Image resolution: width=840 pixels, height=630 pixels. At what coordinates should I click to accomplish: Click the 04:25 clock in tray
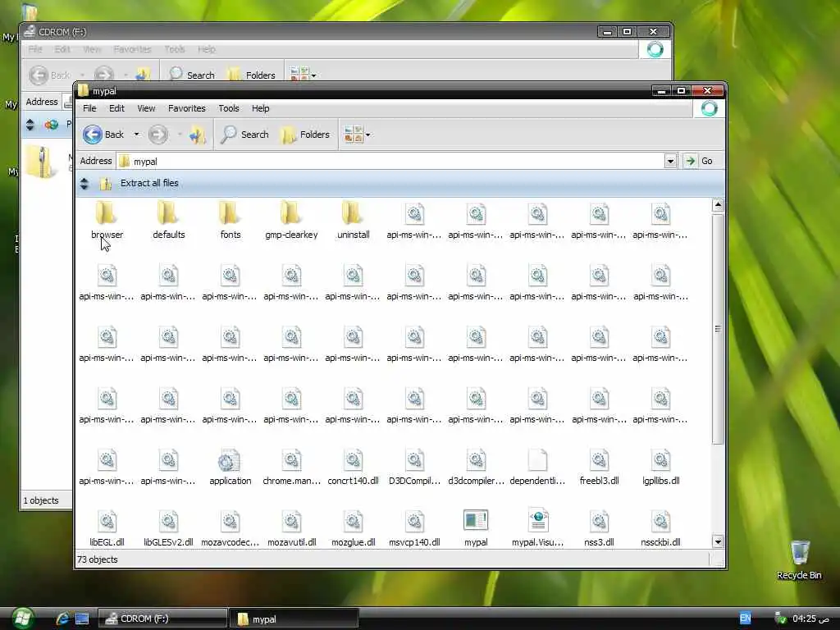[x=810, y=619]
